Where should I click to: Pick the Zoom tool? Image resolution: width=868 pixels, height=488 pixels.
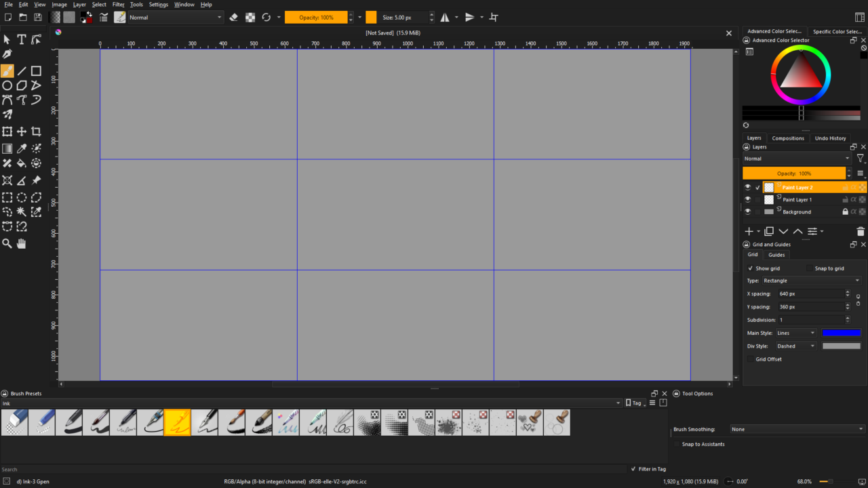point(7,243)
